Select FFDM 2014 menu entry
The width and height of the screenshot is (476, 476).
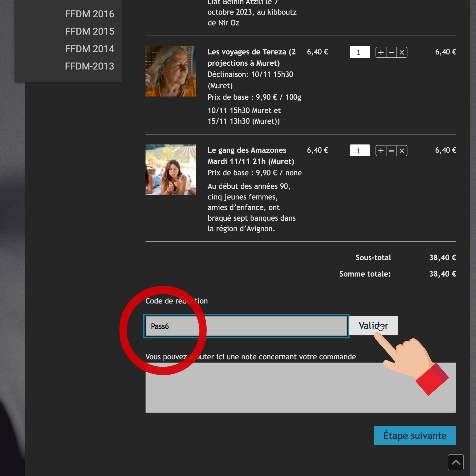coord(89,49)
